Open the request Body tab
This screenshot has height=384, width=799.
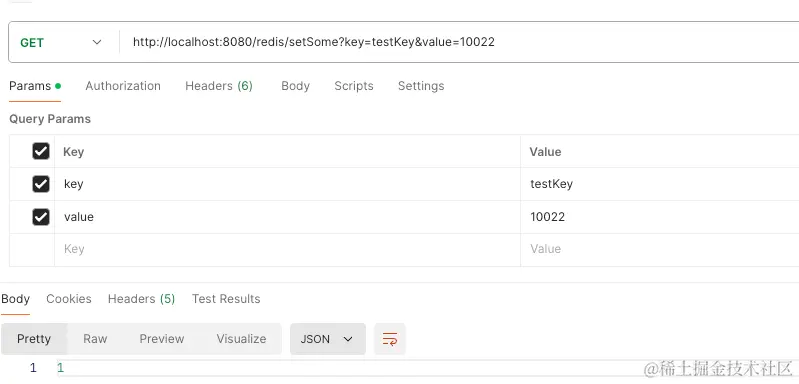296,86
